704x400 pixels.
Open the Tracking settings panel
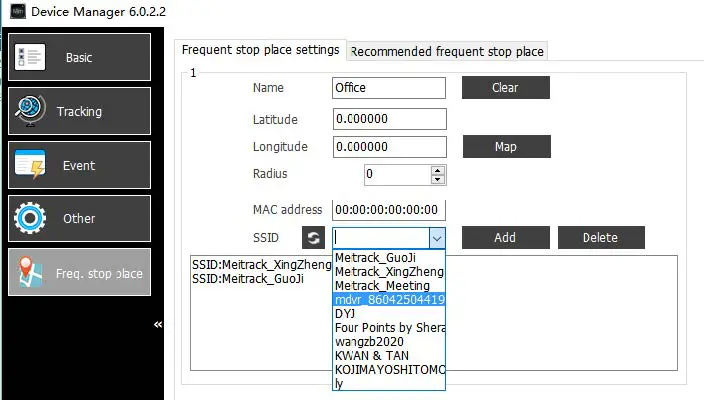(x=79, y=111)
